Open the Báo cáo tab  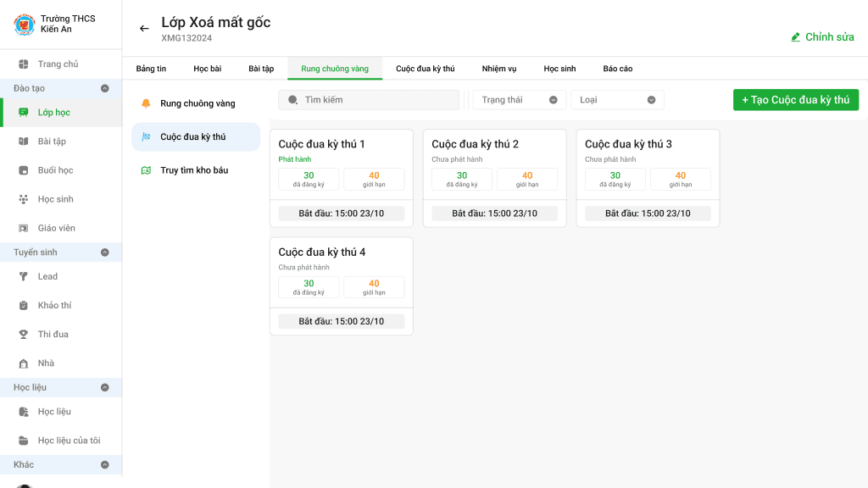point(618,69)
